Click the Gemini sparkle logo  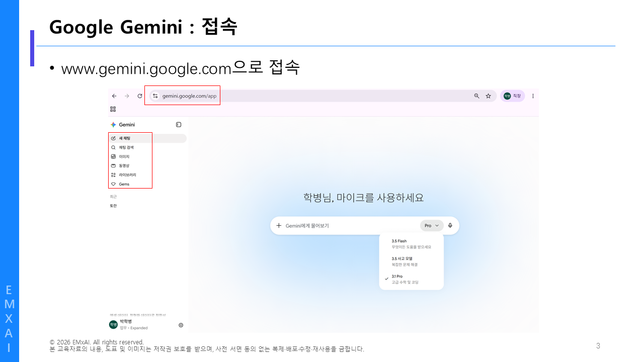click(x=113, y=125)
